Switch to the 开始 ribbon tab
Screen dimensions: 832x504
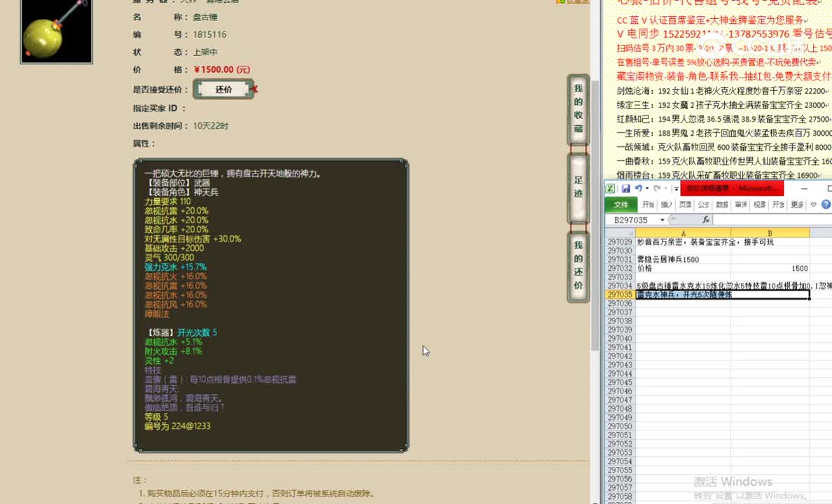click(648, 204)
